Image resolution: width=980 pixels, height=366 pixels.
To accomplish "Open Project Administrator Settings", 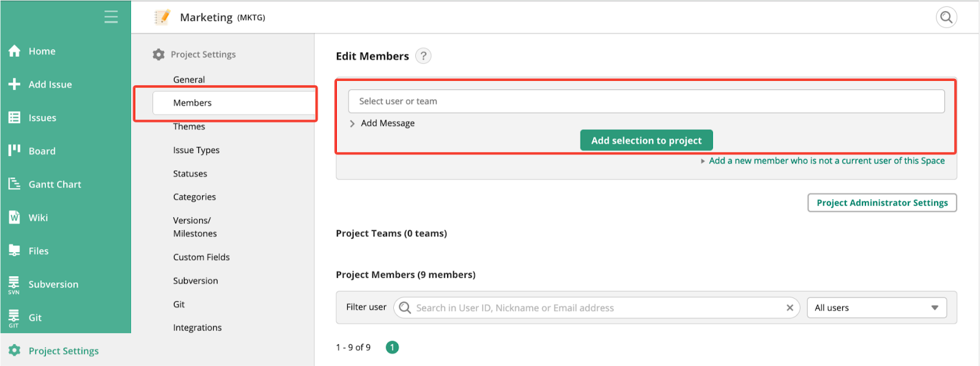I will point(881,203).
